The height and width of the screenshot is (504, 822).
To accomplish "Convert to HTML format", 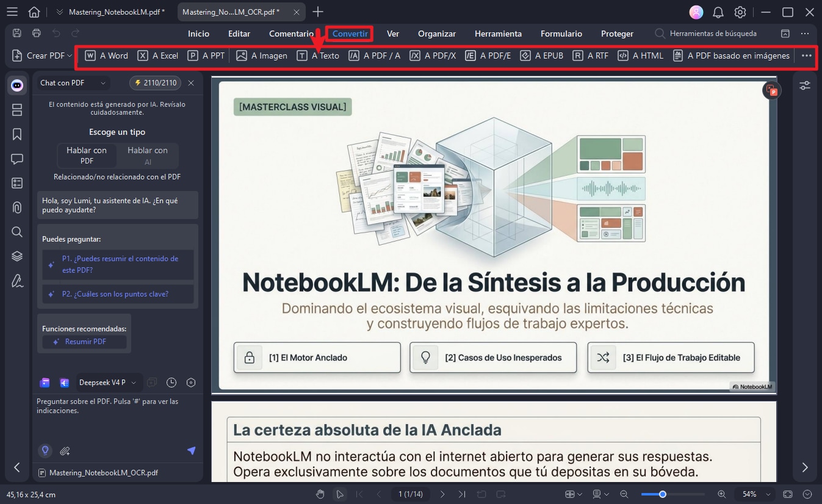I will (640, 56).
